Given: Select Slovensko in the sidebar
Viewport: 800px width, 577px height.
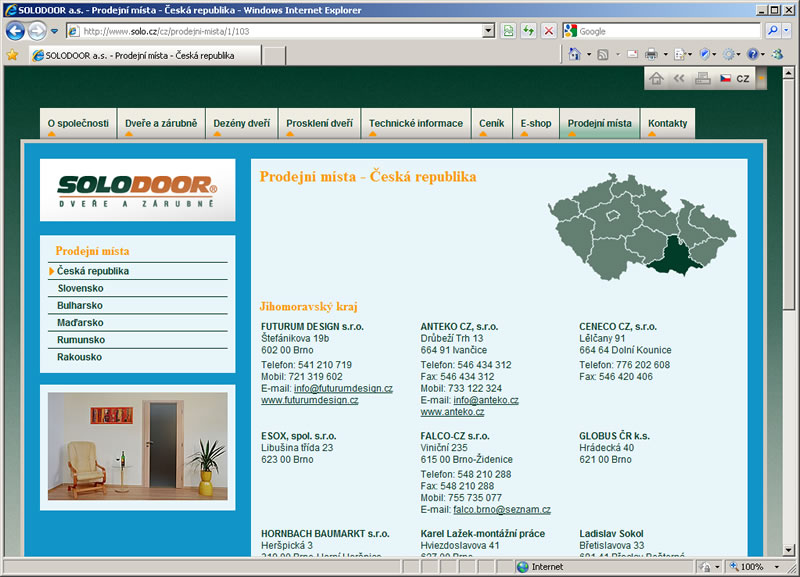Looking at the screenshot, I should 80,288.
